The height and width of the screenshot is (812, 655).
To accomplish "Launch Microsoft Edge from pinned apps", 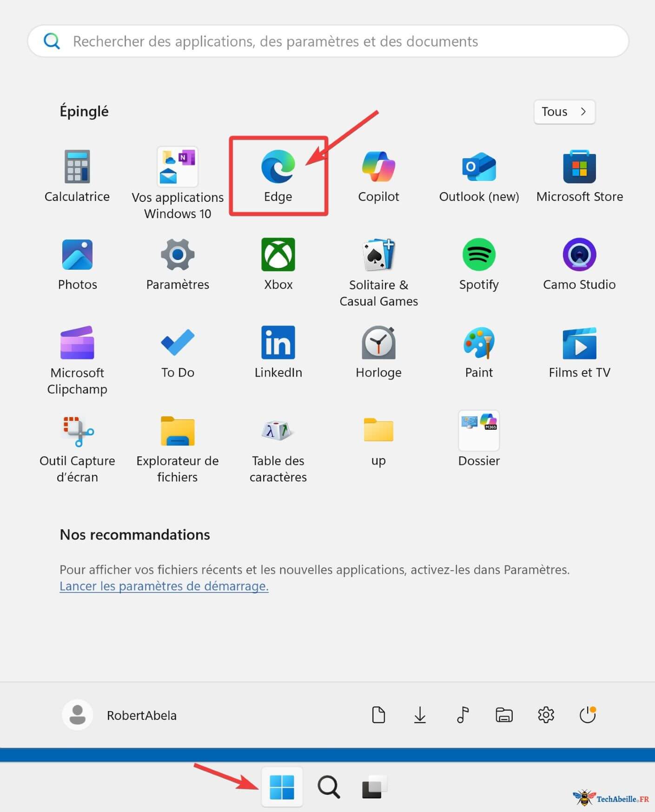I will click(x=278, y=177).
